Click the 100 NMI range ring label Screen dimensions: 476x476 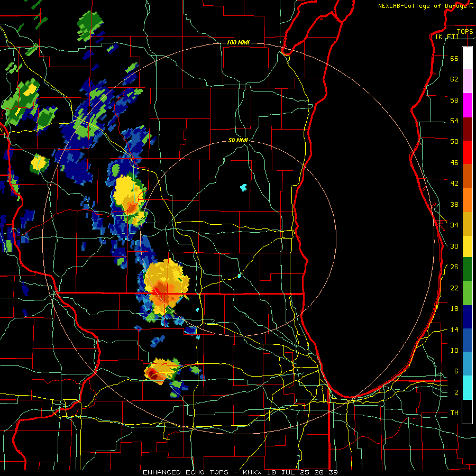pos(238,42)
